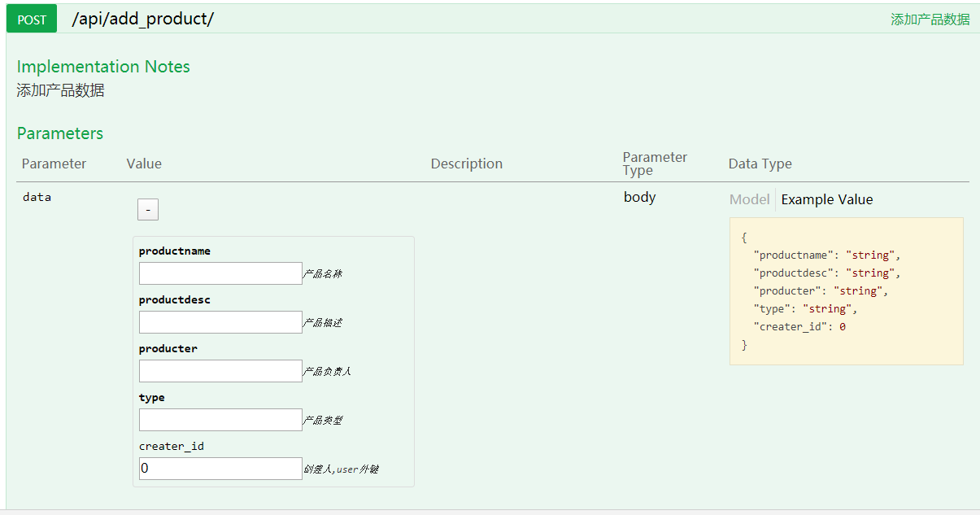Click the Description column header
980x515 pixels.
[466, 164]
